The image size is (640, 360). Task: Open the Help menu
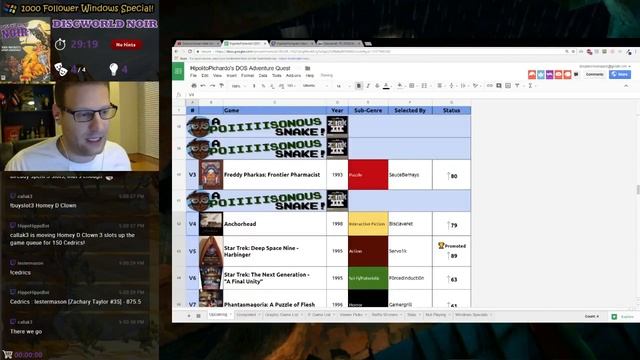(310, 76)
